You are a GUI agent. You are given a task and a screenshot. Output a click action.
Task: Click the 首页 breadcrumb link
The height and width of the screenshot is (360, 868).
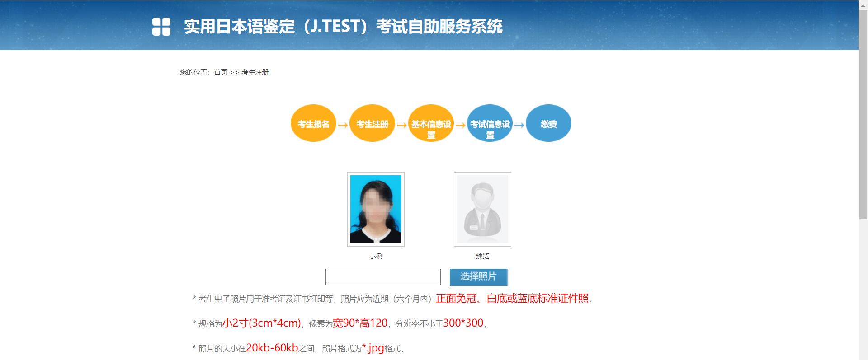221,72
